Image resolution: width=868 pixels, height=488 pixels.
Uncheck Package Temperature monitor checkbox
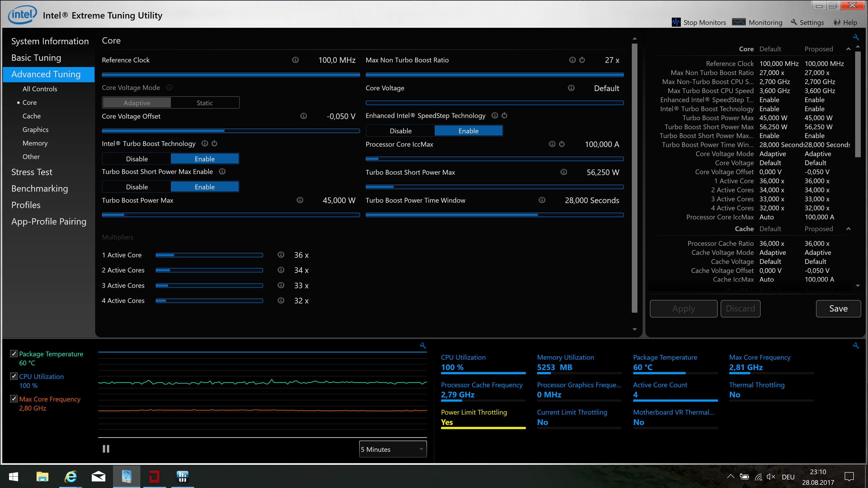tap(14, 354)
